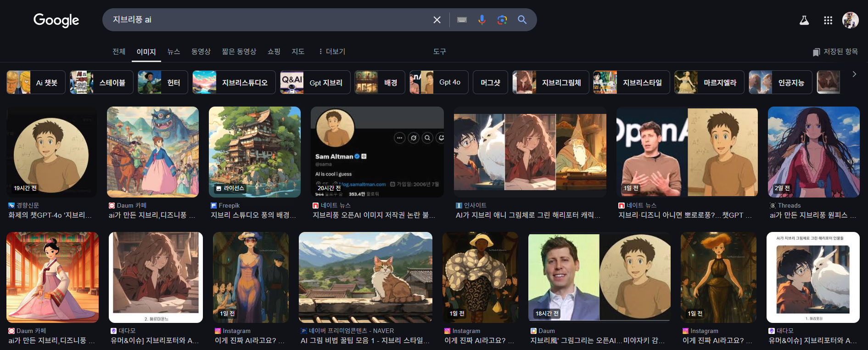Click 네이버 프리미엄콘텐츠 - NAVER source label

click(351, 331)
